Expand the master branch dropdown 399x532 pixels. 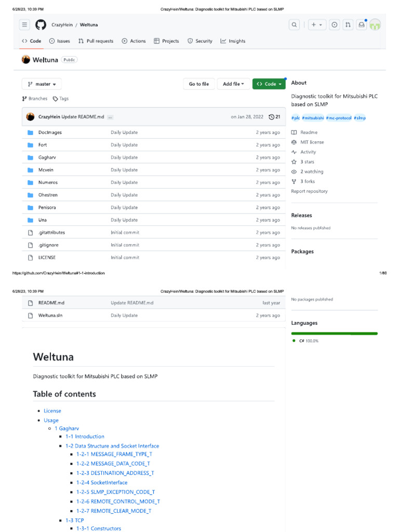42,84
